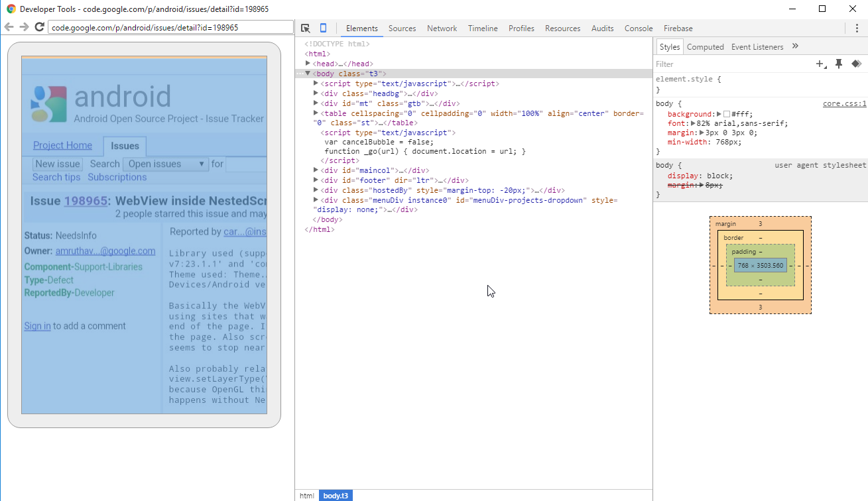868x501 pixels.
Task: Expand the div id maincol node
Action: coord(316,170)
